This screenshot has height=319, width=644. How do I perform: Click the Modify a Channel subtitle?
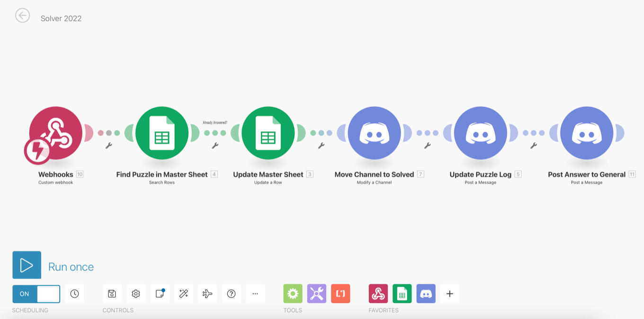[x=374, y=182]
